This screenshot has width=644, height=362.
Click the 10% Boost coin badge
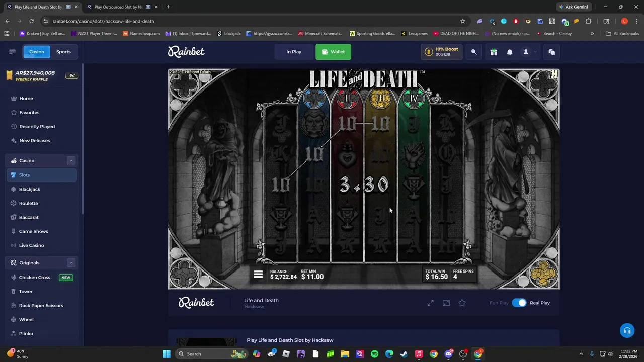[442, 52]
